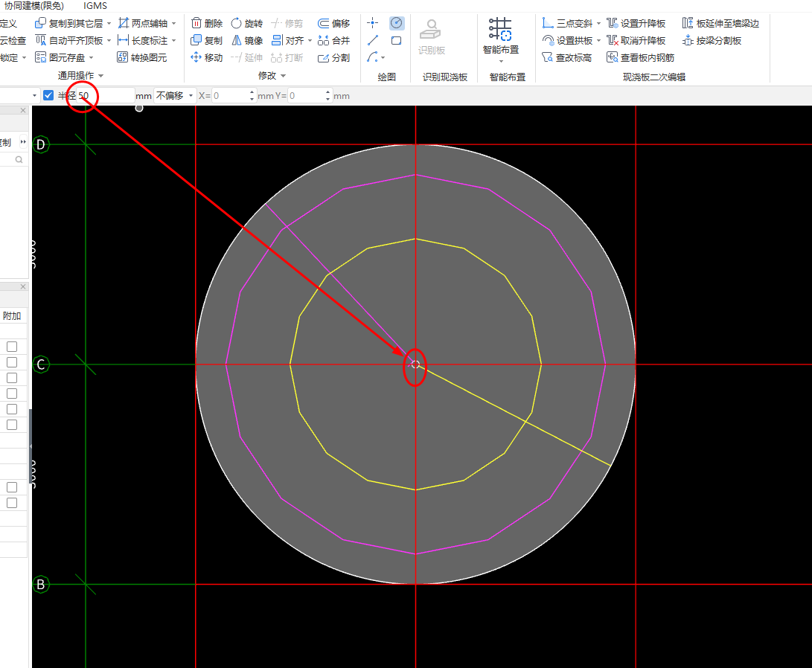
Task: Select the 移动 (move) tool
Action: pos(207,57)
